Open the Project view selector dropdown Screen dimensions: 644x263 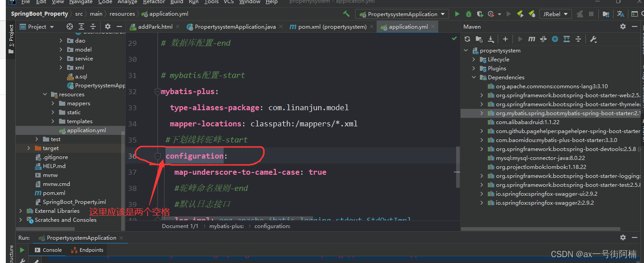coord(37,27)
